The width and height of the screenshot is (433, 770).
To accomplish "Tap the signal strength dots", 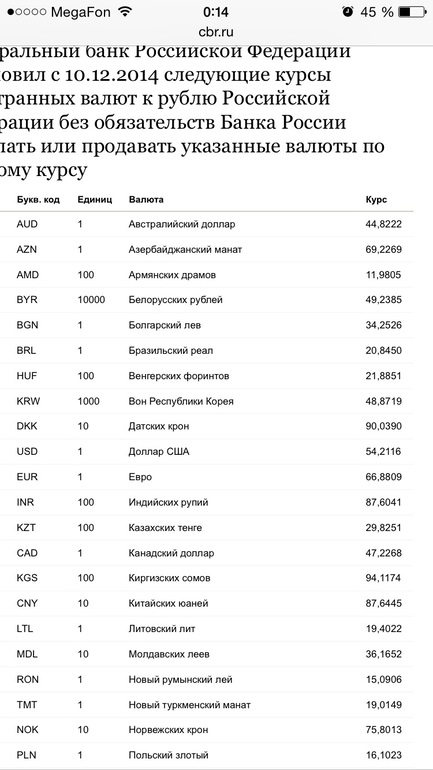I will [27, 12].
